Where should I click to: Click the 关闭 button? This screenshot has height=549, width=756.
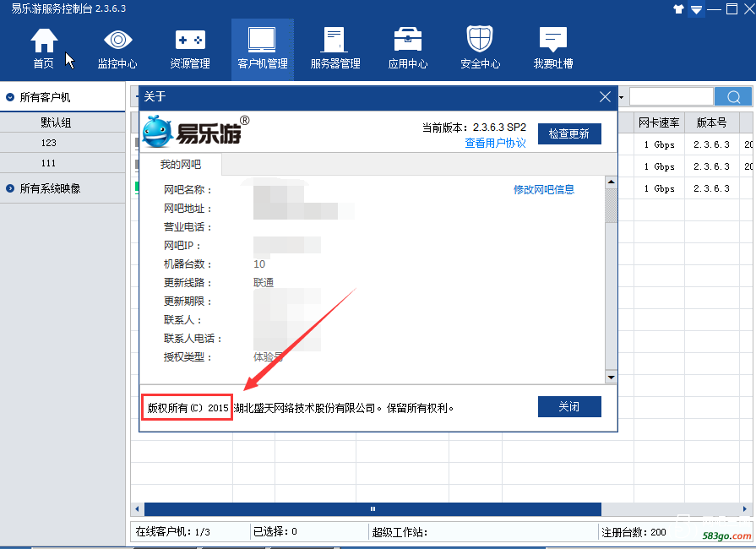click(x=569, y=407)
